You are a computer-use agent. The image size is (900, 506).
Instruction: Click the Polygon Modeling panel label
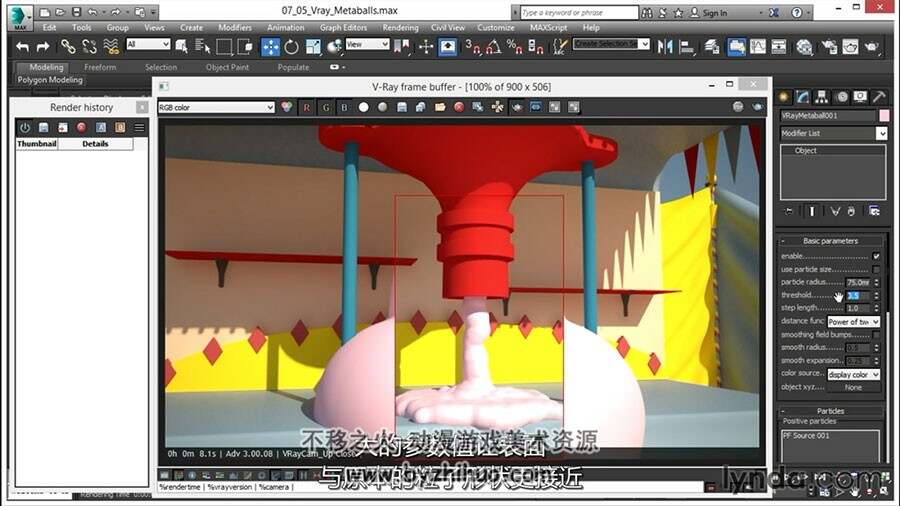click(50, 80)
